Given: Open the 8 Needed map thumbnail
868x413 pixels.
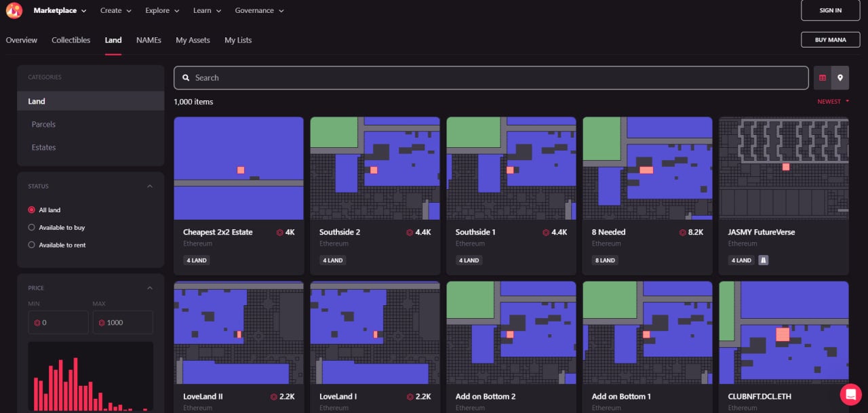Looking at the screenshot, I should click(x=648, y=168).
